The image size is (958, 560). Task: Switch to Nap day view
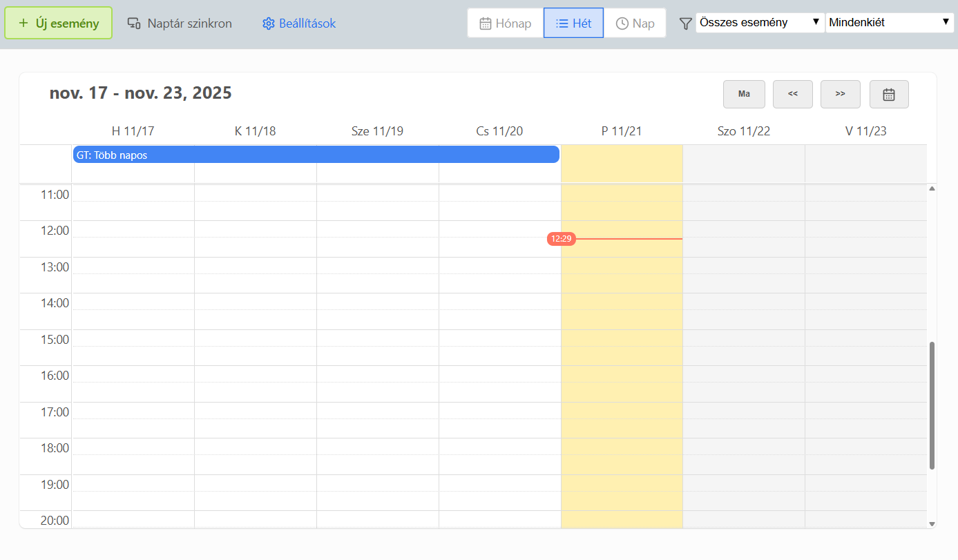[635, 23]
